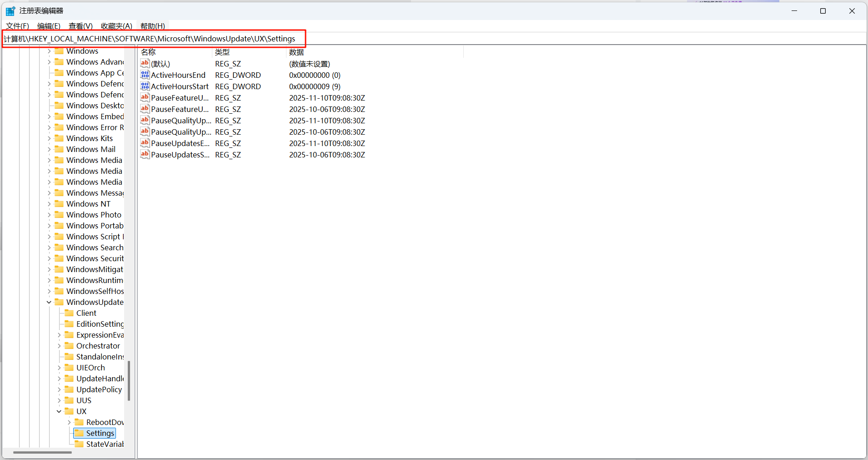
Task: Click the Client folder icon under WindowsUpdate
Action: (69, 313)
